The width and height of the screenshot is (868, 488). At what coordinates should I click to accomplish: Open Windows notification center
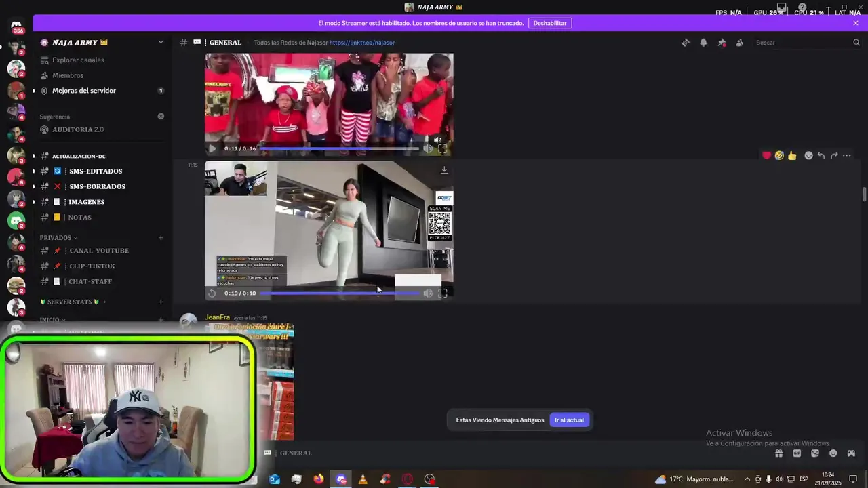853,479
